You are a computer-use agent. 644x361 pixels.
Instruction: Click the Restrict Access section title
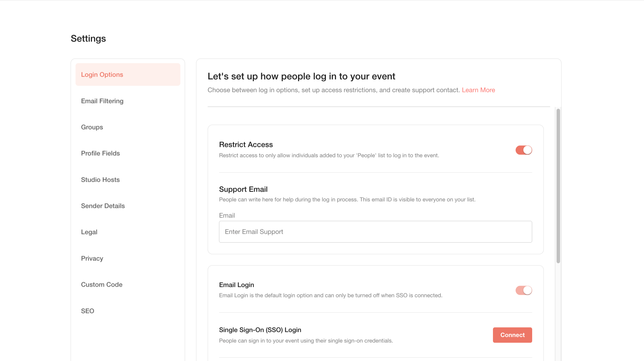(x=246, y=144)
